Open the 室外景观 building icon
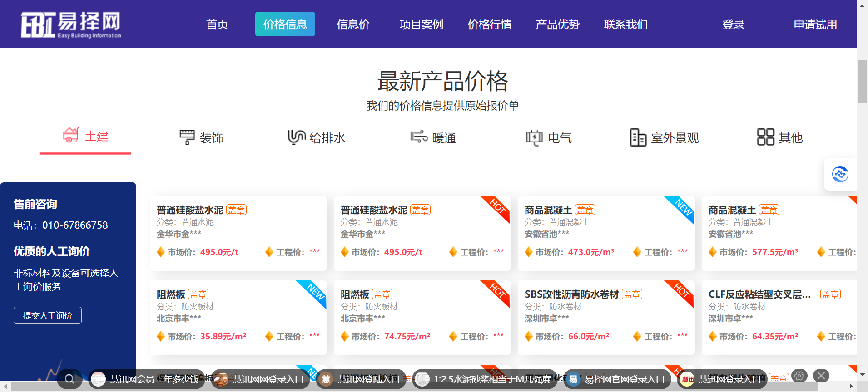Screen dimensions: 868x392 638,137
